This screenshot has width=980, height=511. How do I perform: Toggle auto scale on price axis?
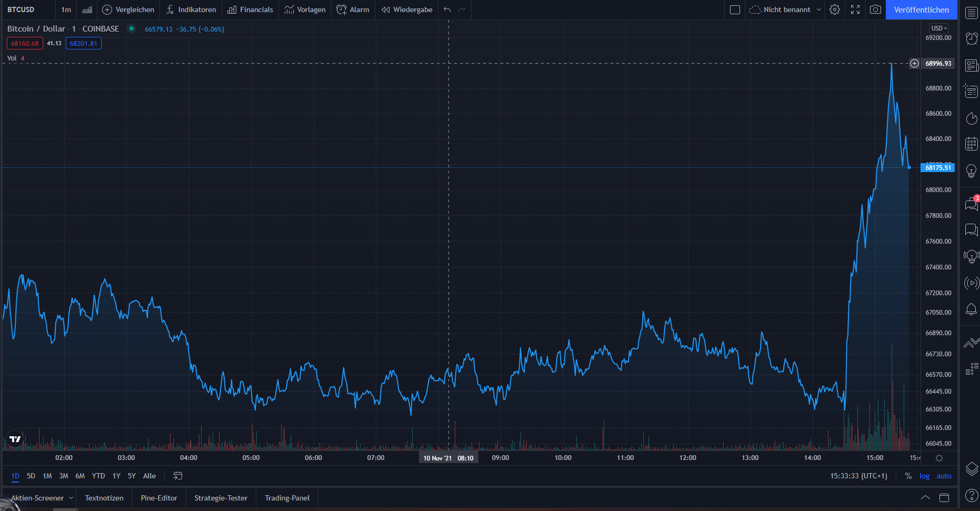pyautogui.click(x=944, y=476)
